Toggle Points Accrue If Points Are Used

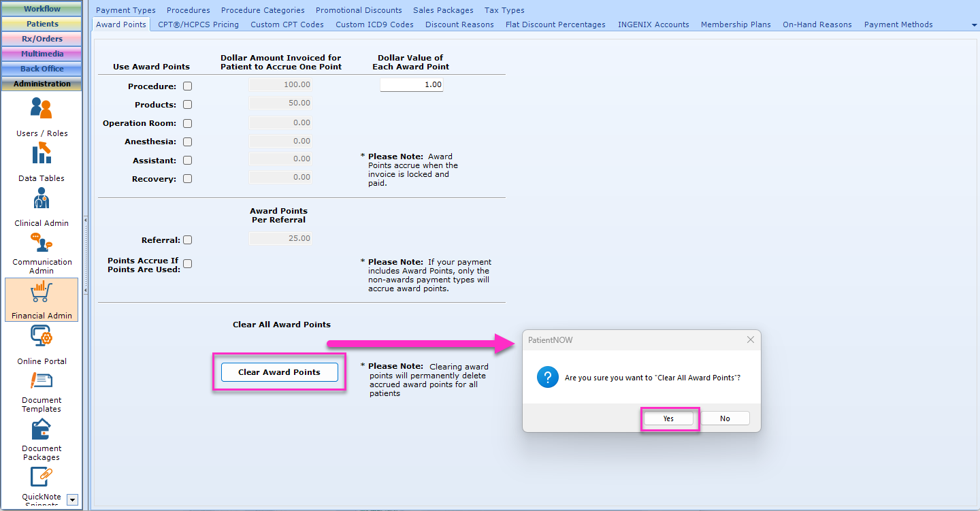[x=187, y=263]
